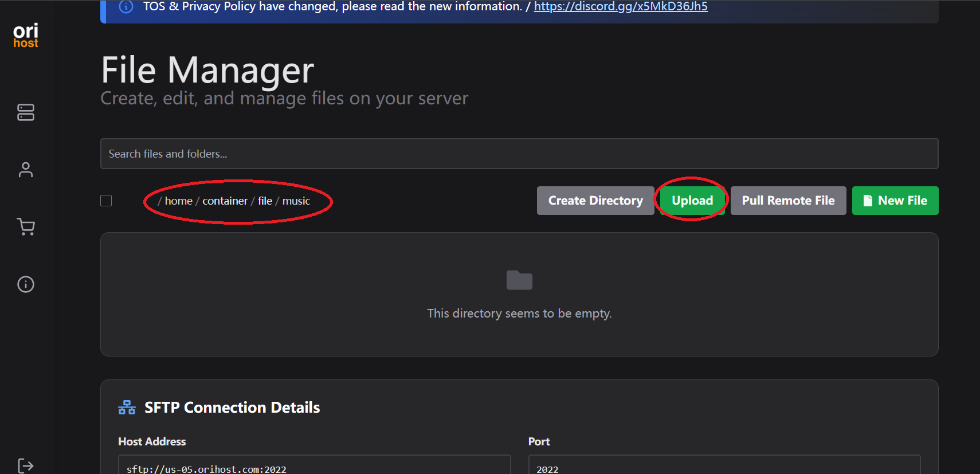Open the account profile sidebar icon
980x474 pixels.
pos(26,170)
